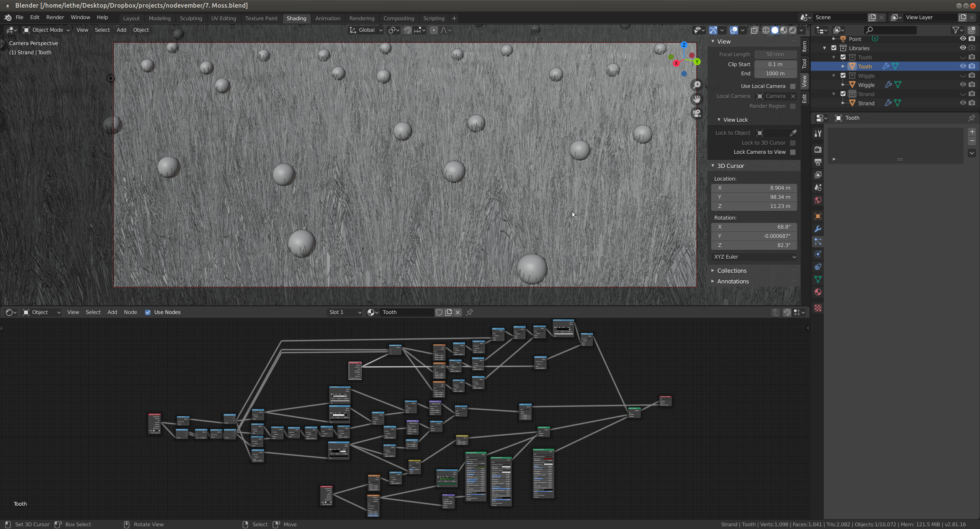Select material preview viewport shading
This screenshot has width=980, height=529.
(784, 30)
